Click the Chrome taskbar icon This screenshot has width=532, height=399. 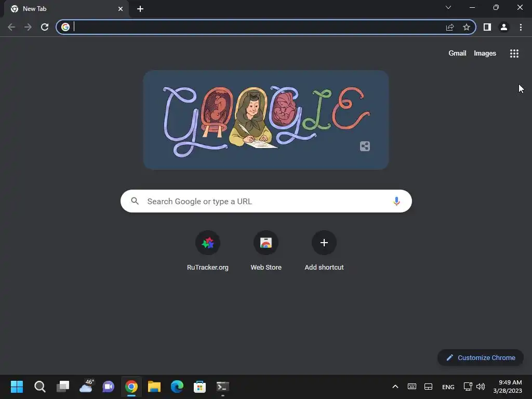(131, 387)
